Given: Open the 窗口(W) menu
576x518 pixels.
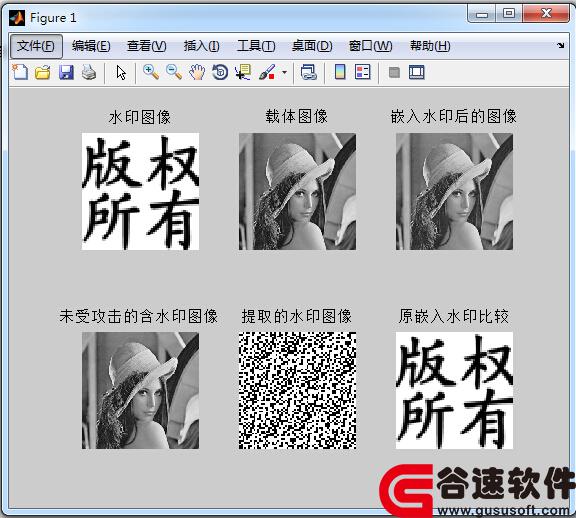Looking at the screenshot, I should point(370,46).
